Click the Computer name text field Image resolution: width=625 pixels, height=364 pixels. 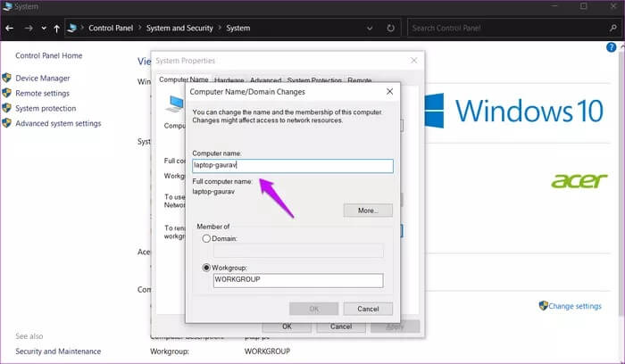click(293, 166)
